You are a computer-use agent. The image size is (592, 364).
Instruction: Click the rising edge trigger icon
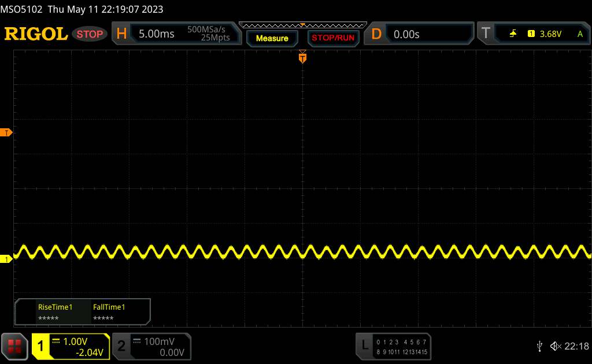point(513,34)
